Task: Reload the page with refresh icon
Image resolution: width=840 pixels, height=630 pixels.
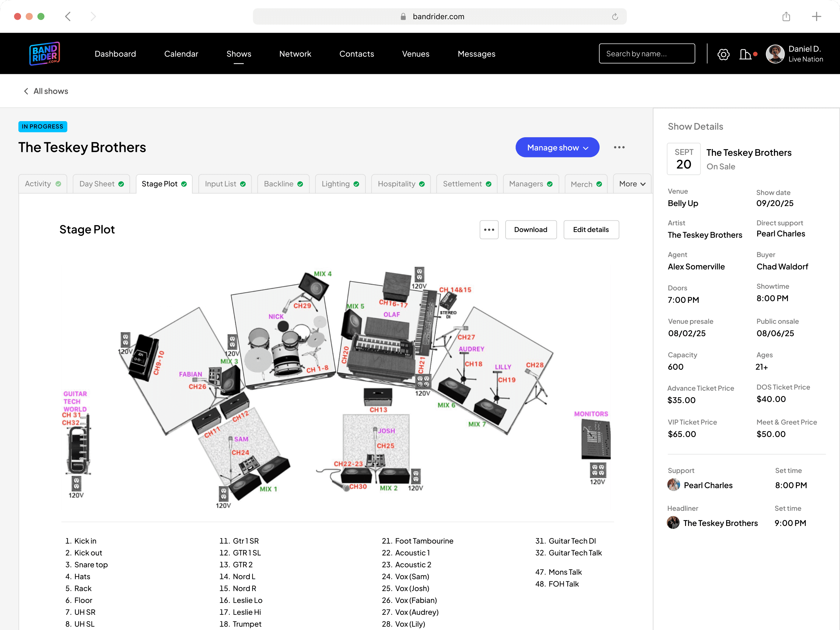Action: coord(615,16)
